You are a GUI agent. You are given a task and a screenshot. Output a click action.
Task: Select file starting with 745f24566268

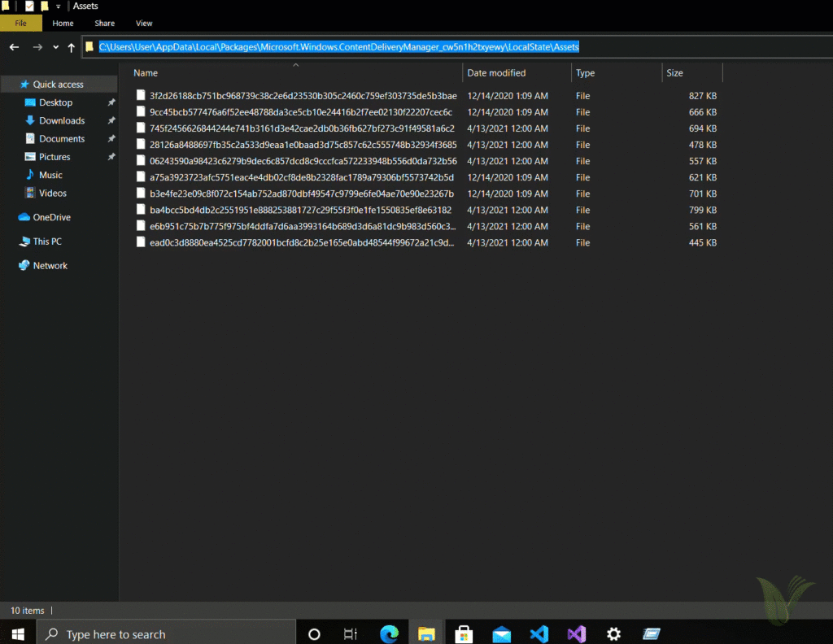302,128
